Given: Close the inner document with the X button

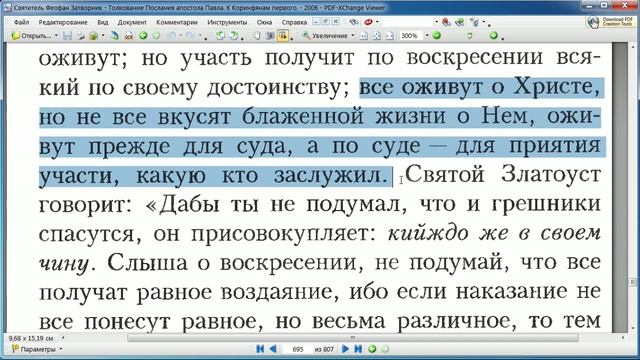Looking at the screenshot, I should point(335,22).
